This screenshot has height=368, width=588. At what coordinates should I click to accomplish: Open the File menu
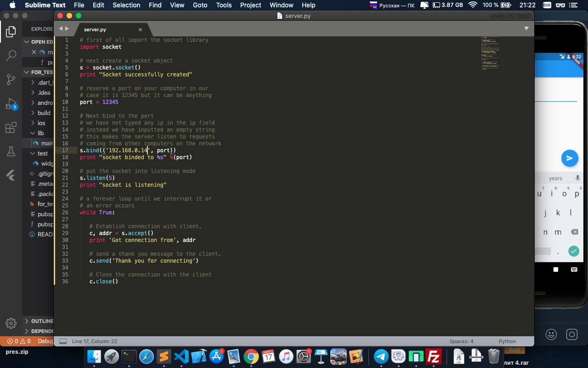(79, 5)
